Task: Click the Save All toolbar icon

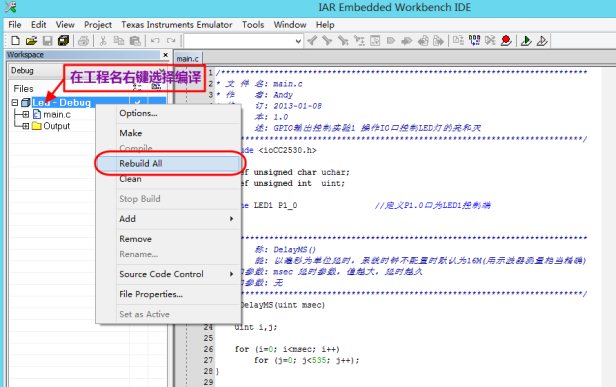Action: click(x=63, y=40)
